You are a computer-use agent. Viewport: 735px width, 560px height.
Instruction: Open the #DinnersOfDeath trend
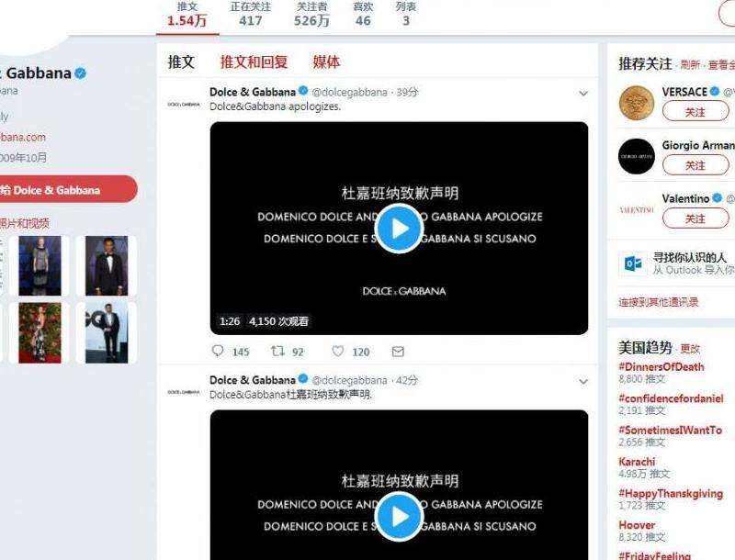pos(661,366)
